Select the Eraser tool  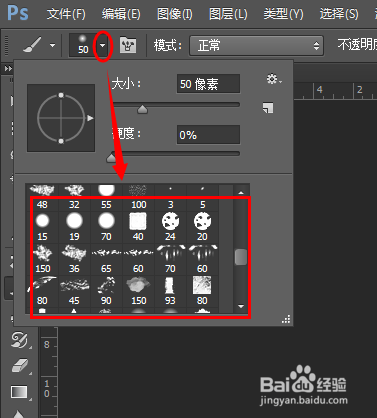20,366
